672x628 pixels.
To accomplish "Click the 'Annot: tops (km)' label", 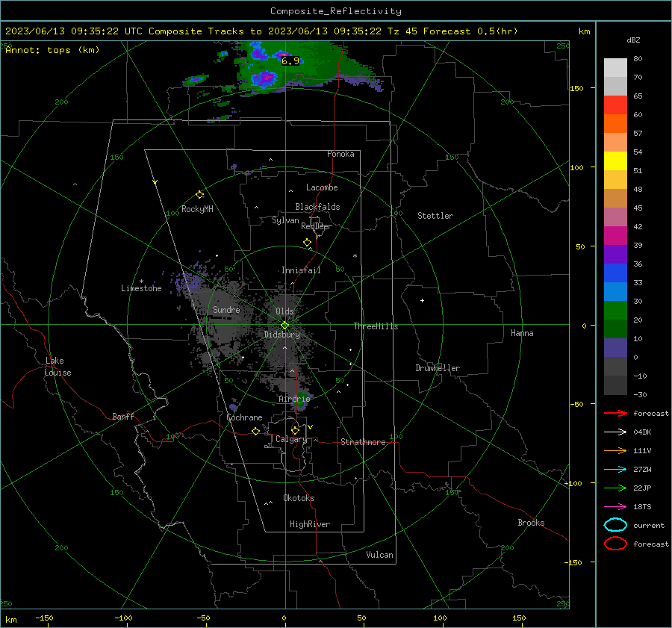I will coord(52,50).
